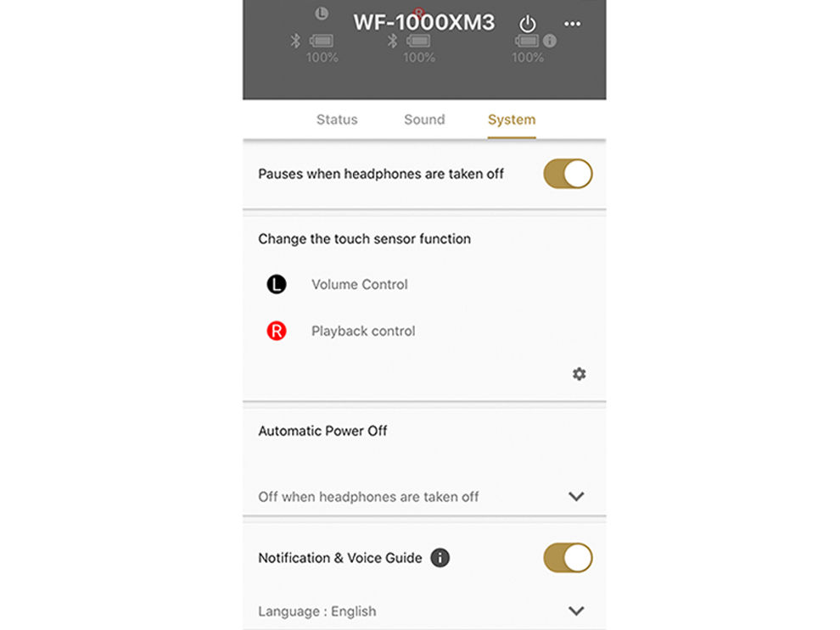840x630 pixels.
Task: Open Off when headphones are taken off dropdown
Action: (x=424, y=497)
